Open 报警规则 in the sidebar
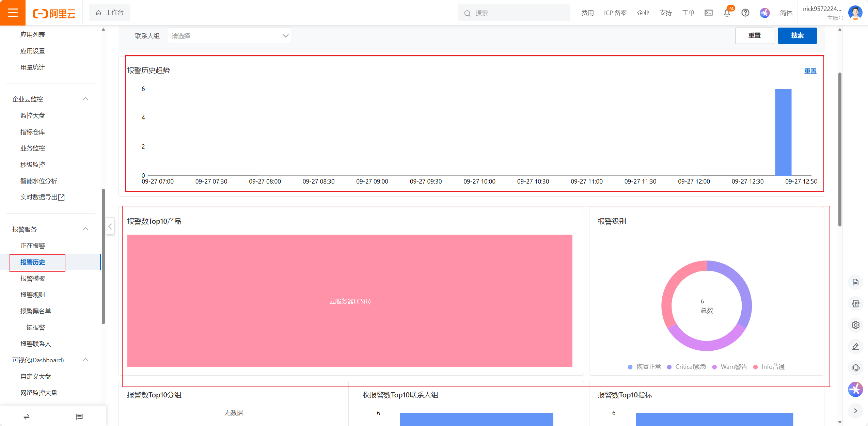This screenshot has width=868, height=426. 33,295
